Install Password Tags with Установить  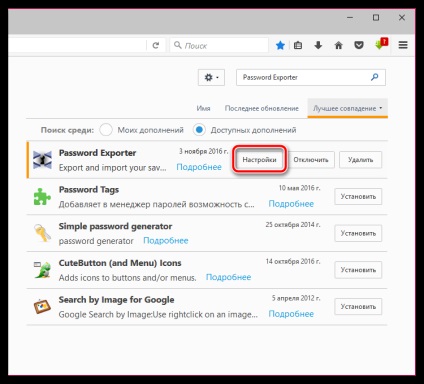pos(358,197)
